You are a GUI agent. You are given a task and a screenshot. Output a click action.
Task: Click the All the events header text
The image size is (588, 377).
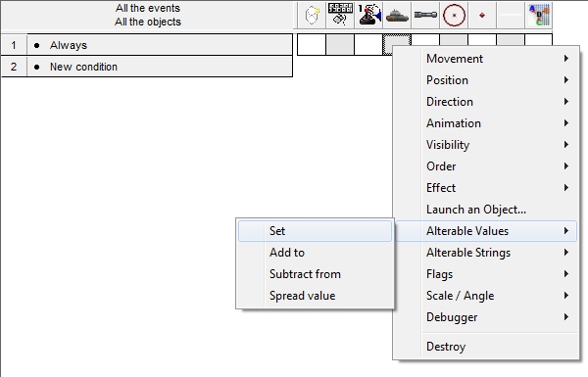point(148,8)
